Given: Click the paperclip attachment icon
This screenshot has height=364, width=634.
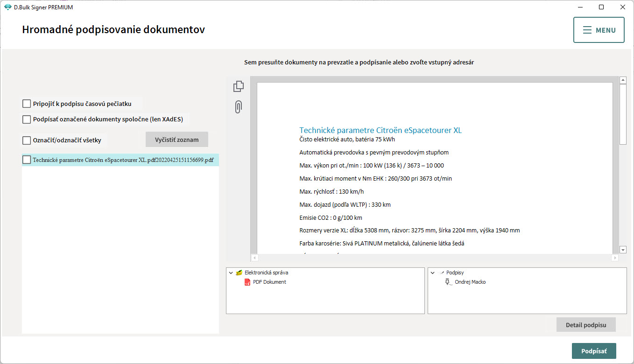Looking at the screenshot, I should point(238,107).
